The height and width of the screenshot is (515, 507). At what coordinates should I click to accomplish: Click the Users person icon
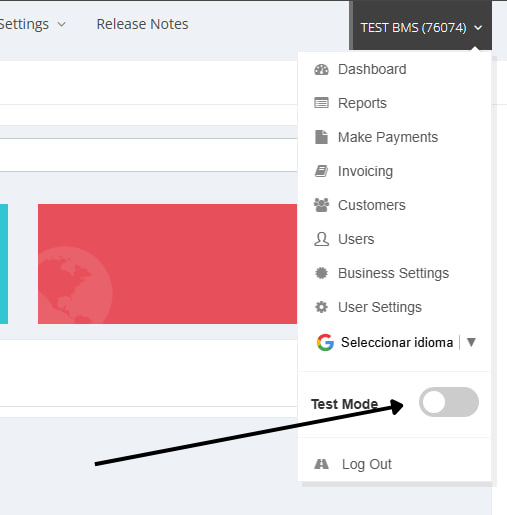321,239
